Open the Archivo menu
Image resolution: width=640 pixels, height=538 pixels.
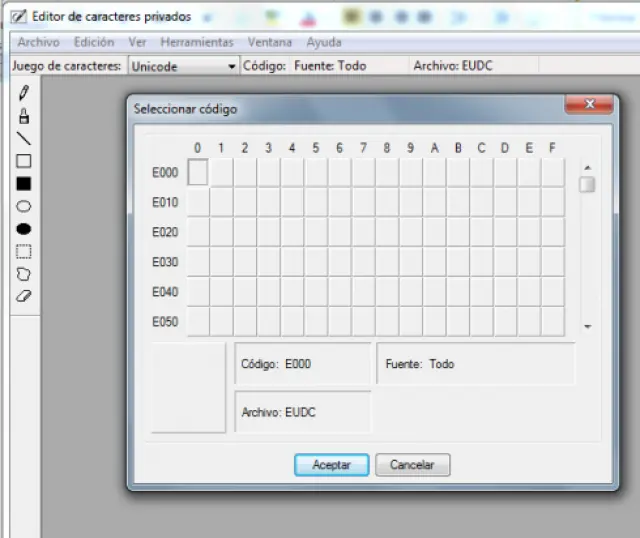point(38,42)
